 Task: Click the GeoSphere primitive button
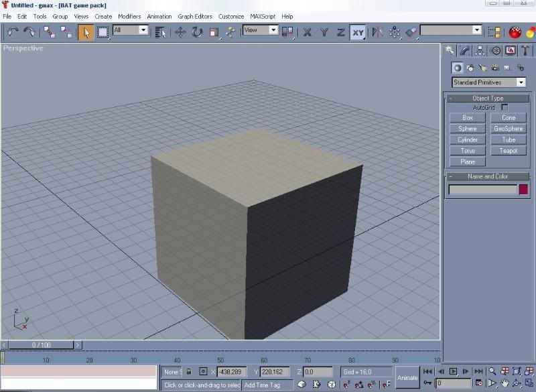tap(509, 129)
